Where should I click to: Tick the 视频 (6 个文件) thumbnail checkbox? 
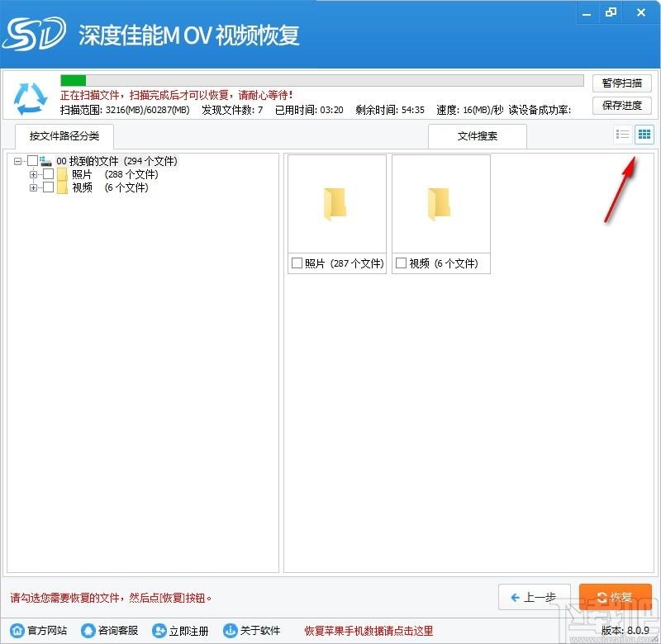tap(401, 263)
